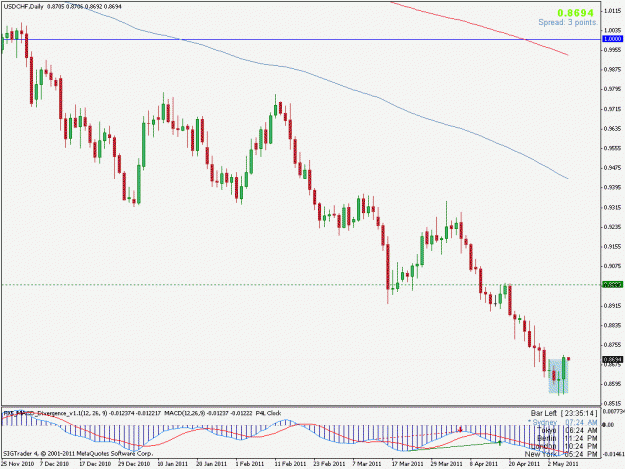Click the London 10:24 PM clock row

tap(566, 446)
